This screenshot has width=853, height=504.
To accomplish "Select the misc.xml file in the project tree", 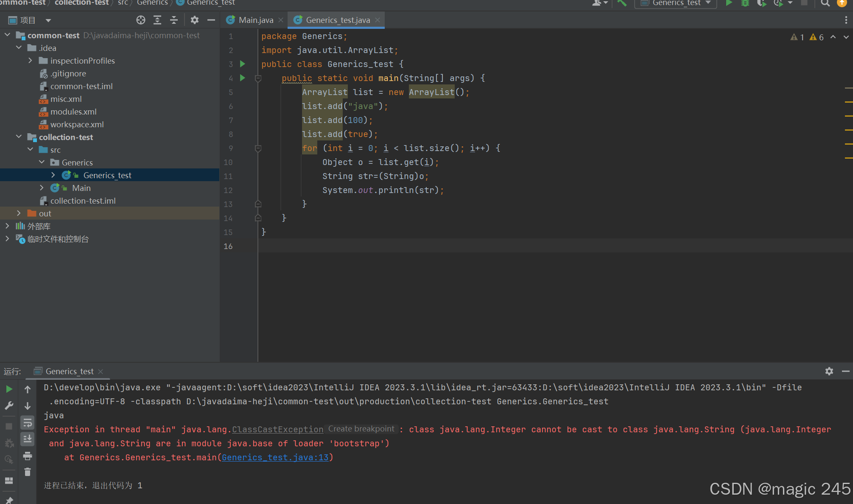I will click(x=66, y=99).
